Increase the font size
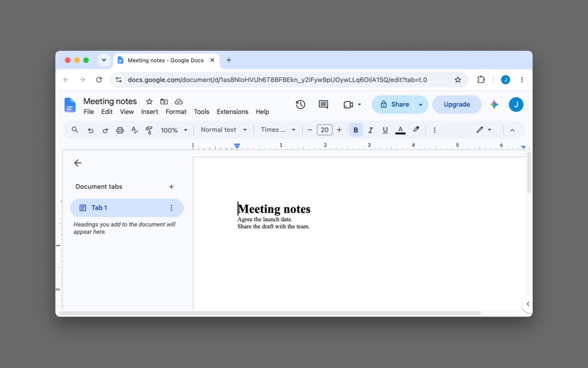 [x=339, y=130]
